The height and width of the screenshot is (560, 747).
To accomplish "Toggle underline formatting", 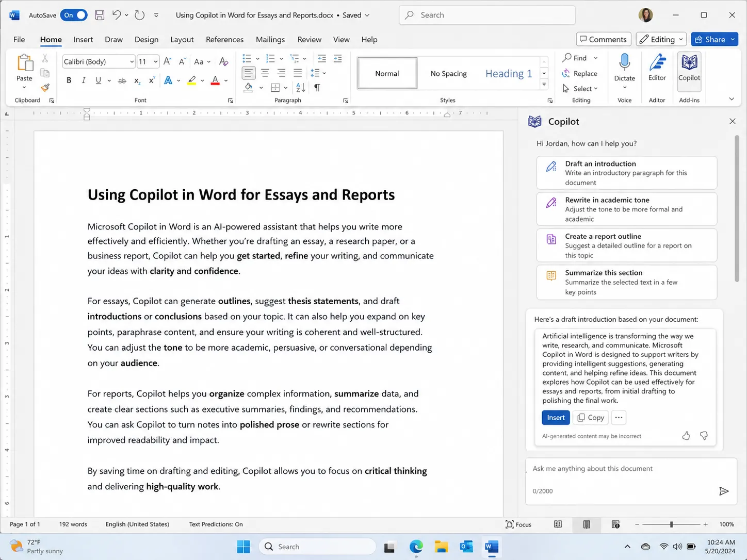I will click(98, 80).
